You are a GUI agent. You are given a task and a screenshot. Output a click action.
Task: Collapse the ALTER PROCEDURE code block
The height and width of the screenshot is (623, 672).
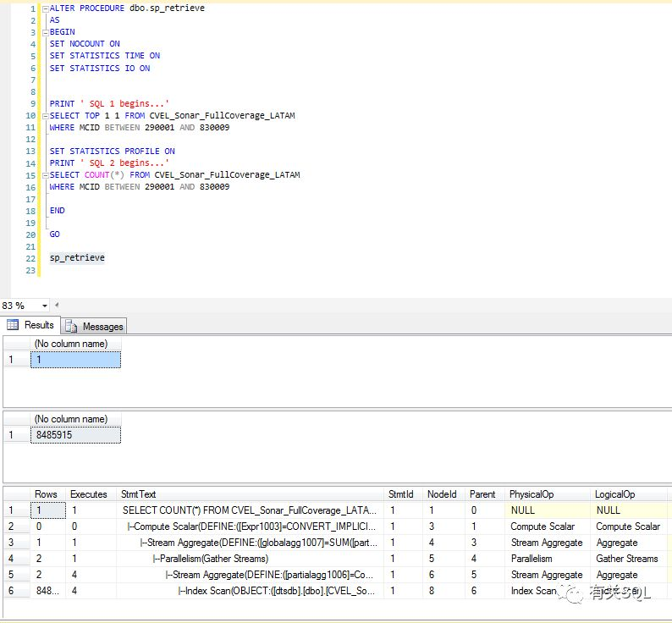[46, 8]
